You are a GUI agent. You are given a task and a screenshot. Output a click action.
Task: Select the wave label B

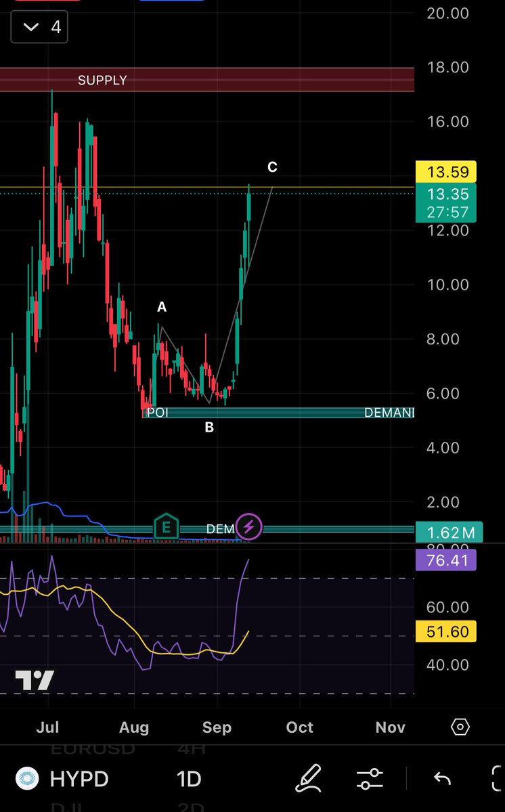pos(209,428)
